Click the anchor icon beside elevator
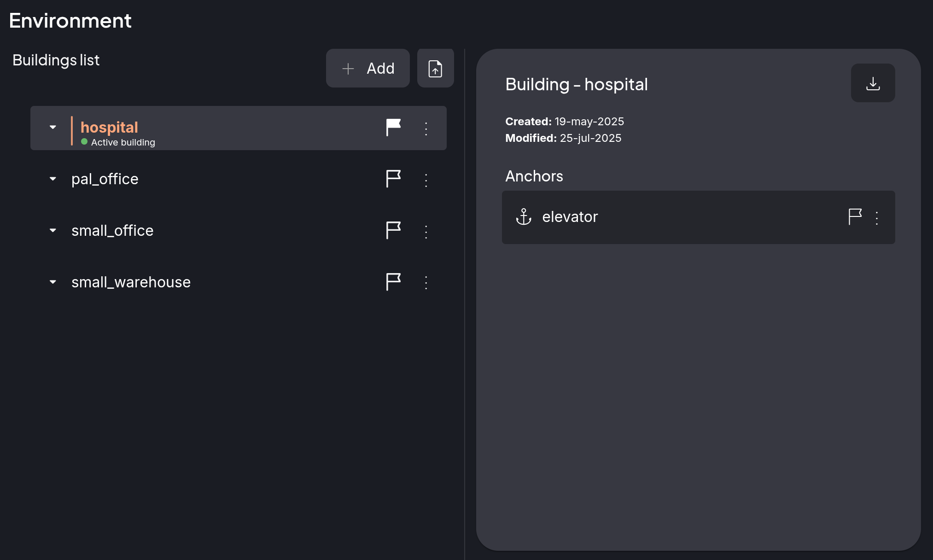 (524, 216)
